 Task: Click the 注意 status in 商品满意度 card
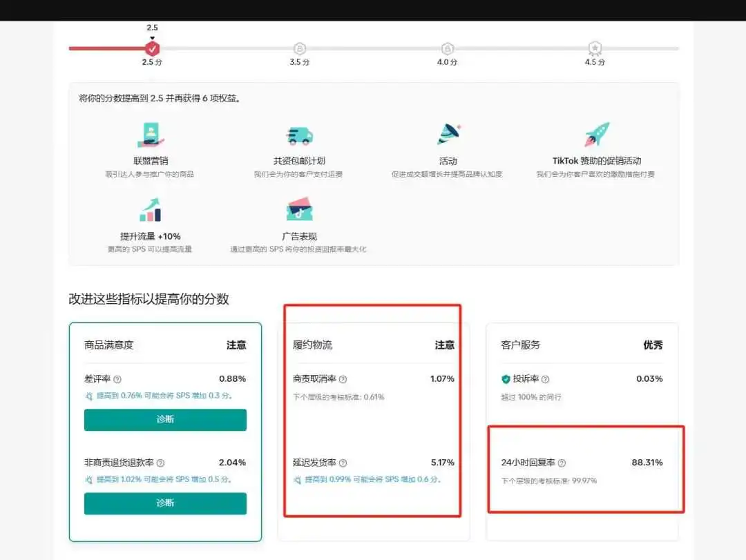tap(236, 345)
